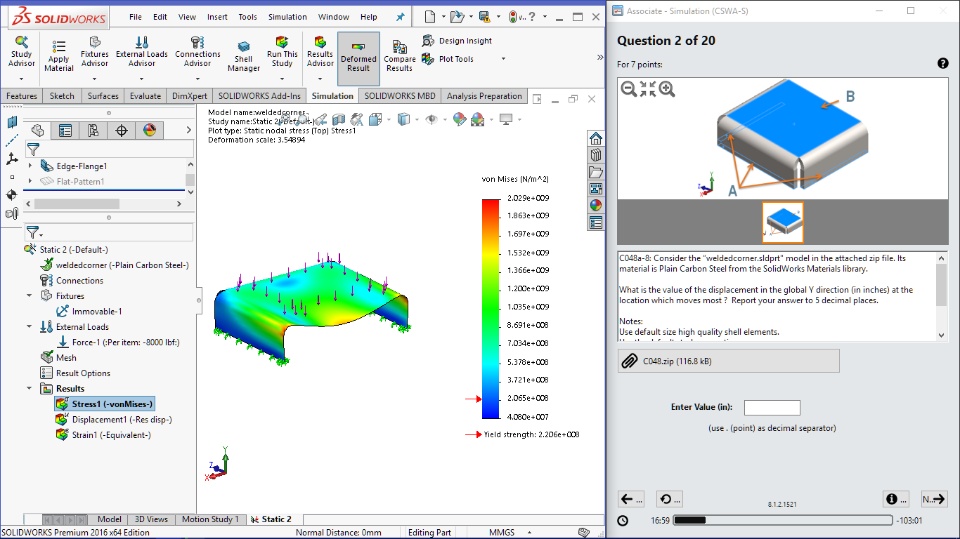
Task: Go to the next question
Action: click(934, 499)
